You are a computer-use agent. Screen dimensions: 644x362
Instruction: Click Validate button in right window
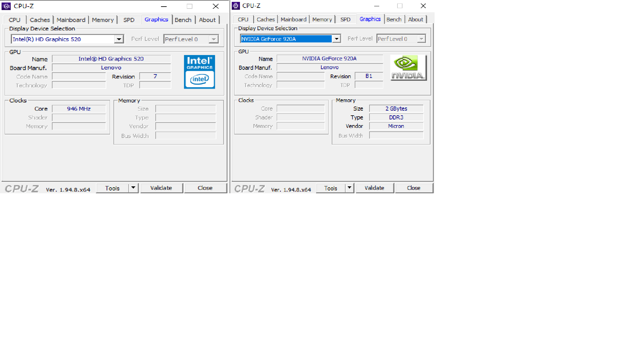coord(375,188)
